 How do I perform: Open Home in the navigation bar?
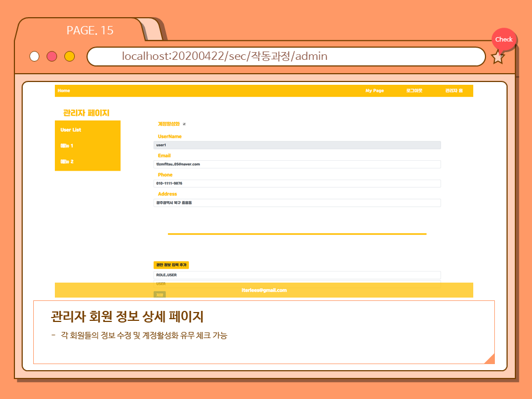pos(64,91)
